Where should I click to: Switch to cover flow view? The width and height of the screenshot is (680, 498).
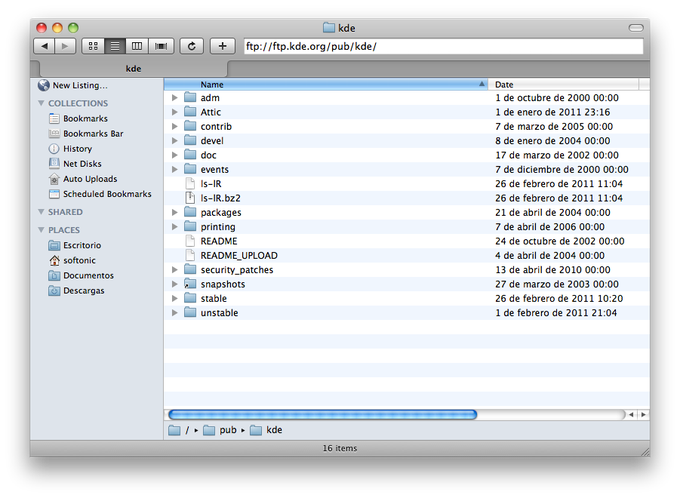click(161, 46)
